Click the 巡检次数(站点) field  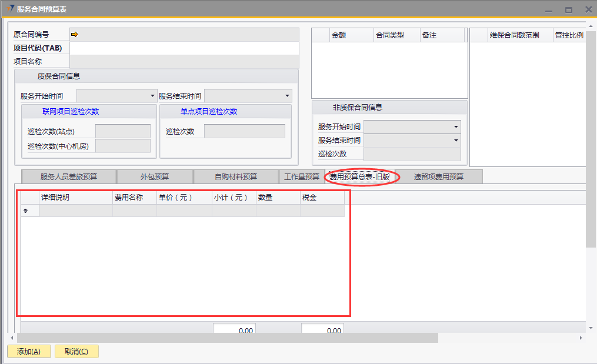point(122,132)
